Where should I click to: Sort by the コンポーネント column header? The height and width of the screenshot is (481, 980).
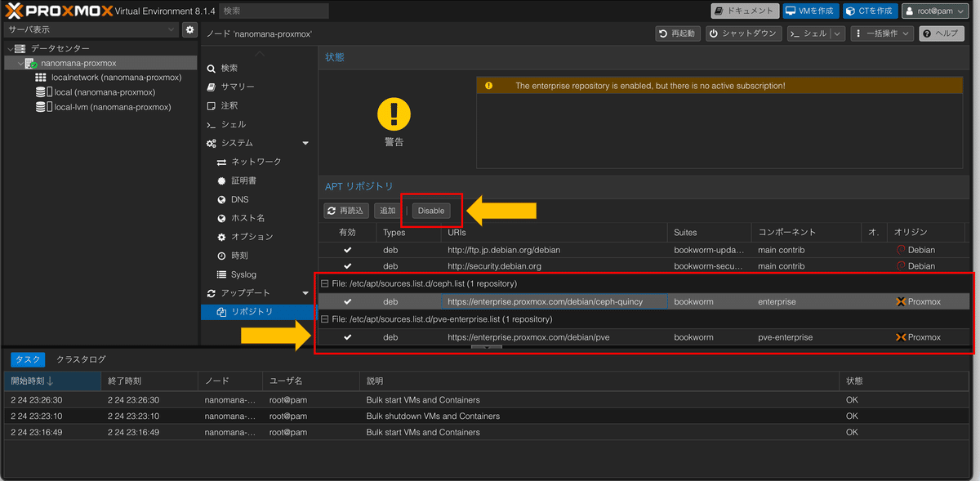(807, 233)
